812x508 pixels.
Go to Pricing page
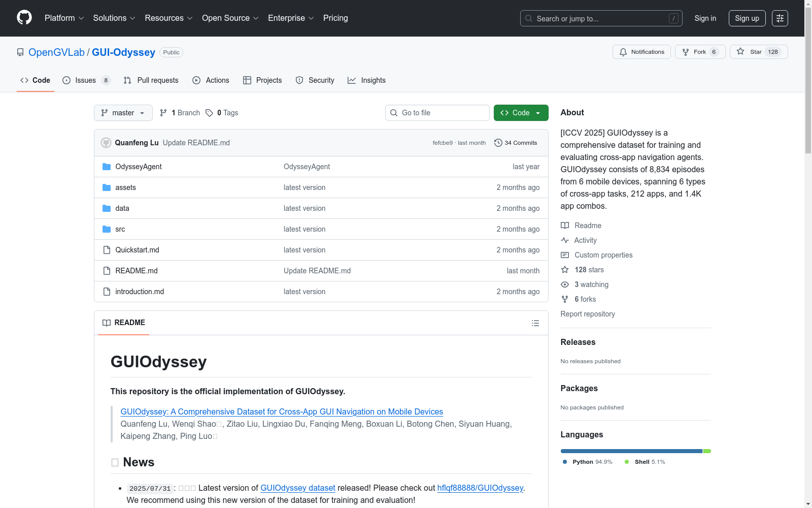(x=335, y=18)
